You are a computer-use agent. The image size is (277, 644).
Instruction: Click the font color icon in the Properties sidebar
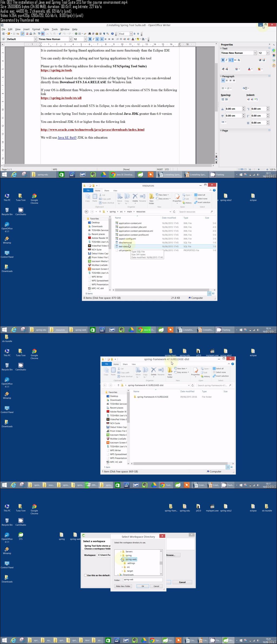249,69
